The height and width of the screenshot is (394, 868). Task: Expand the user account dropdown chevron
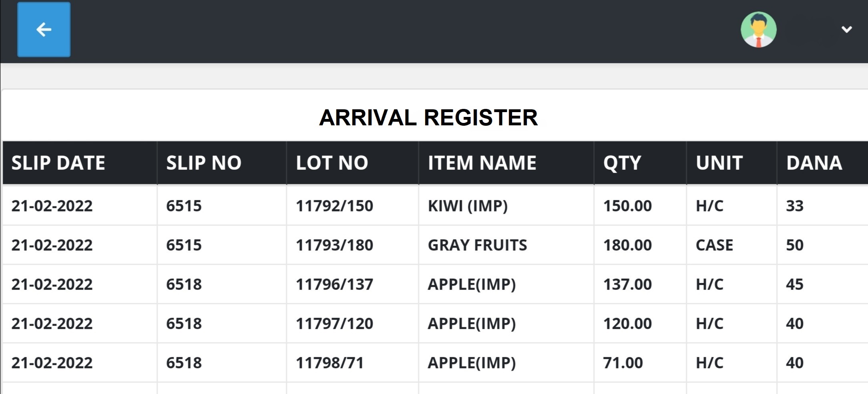[x=846, y=30]
